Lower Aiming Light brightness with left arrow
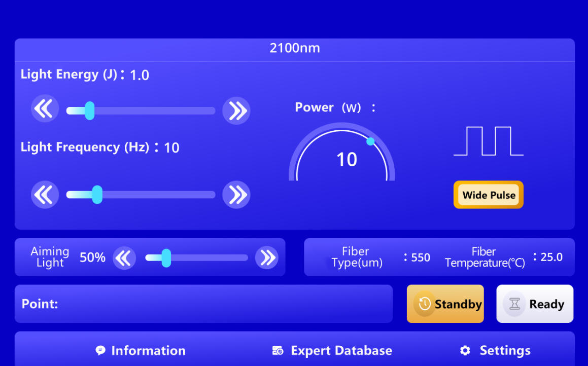 (124, 258)
